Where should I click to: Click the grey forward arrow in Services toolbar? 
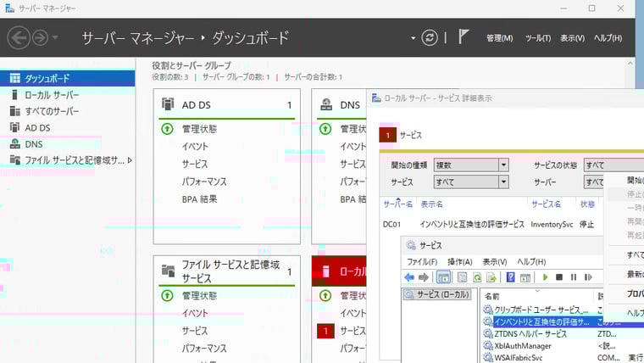(x=424, y=277)
